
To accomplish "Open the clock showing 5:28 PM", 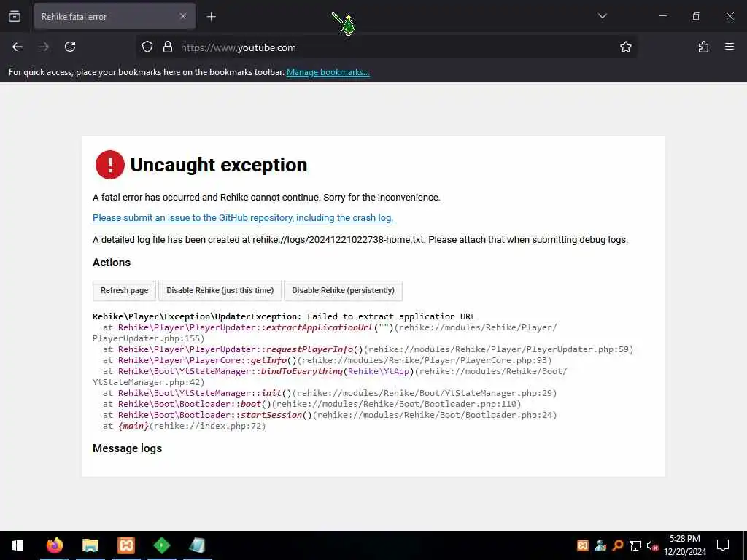I will pyautogui.click(x=685, y=545).
